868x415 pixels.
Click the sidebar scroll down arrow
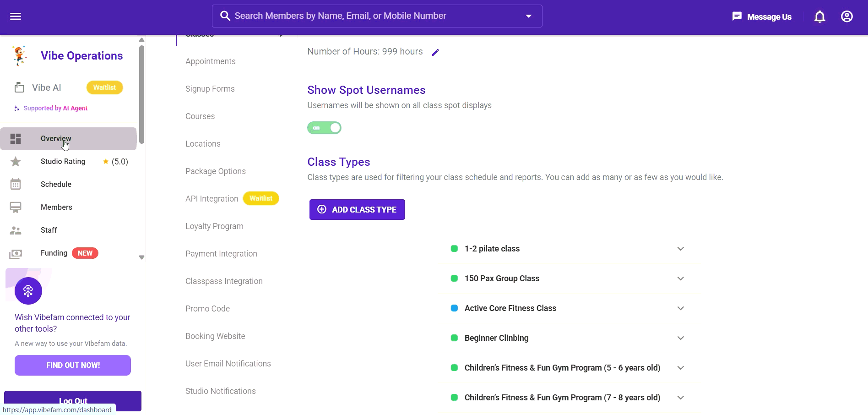click(141, 257)
